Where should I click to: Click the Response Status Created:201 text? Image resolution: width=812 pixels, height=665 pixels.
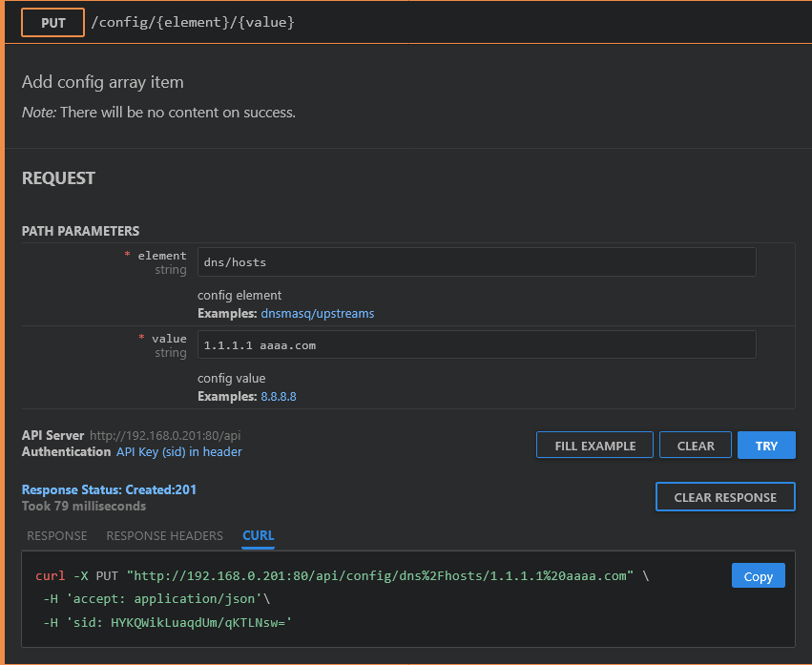click(x=109, y=489)
